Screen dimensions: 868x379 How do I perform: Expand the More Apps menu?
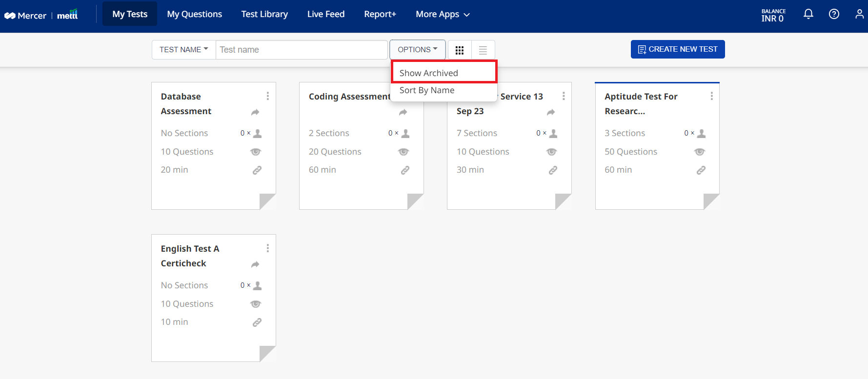pos(443,14)
